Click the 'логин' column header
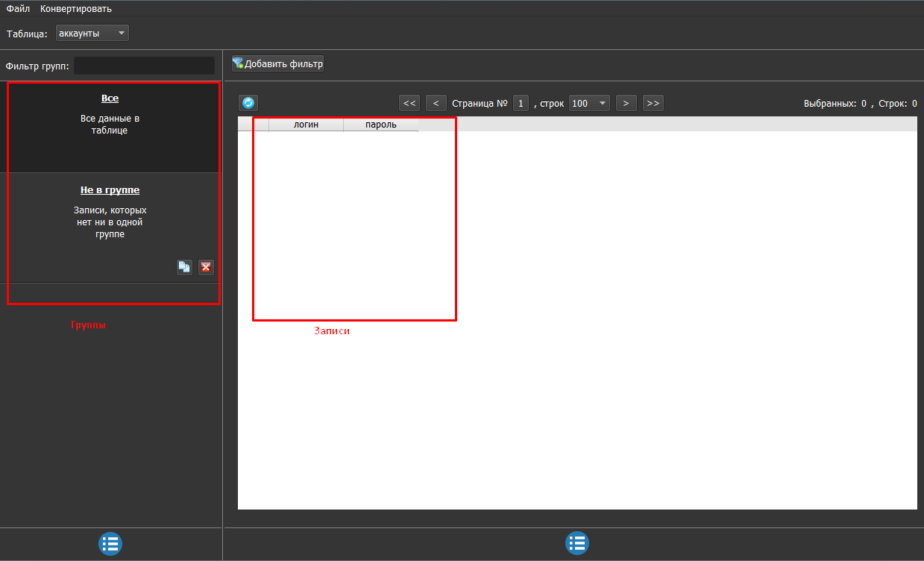This screenshot has height=561, width=924. pos(306,125)
